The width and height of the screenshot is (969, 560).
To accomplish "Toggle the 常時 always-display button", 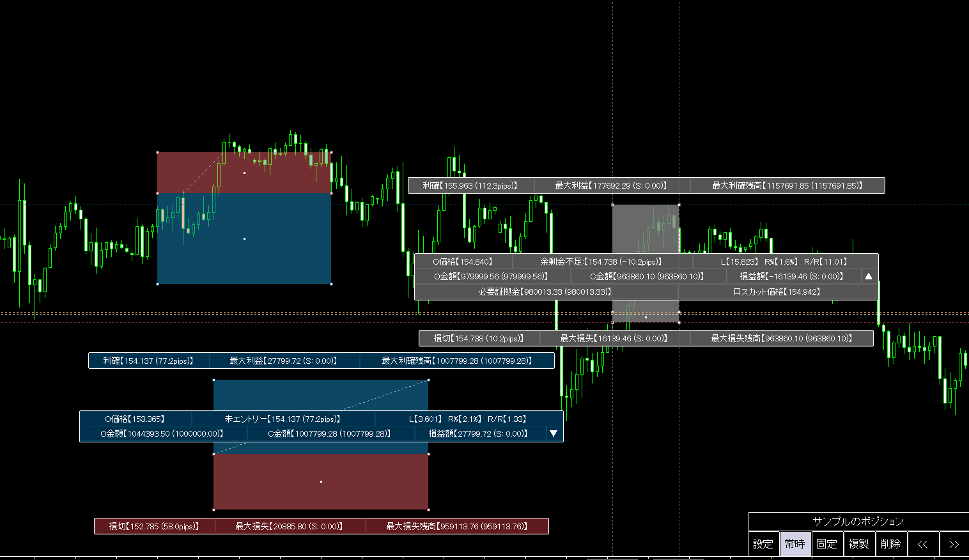I will (x=795, y=544).
